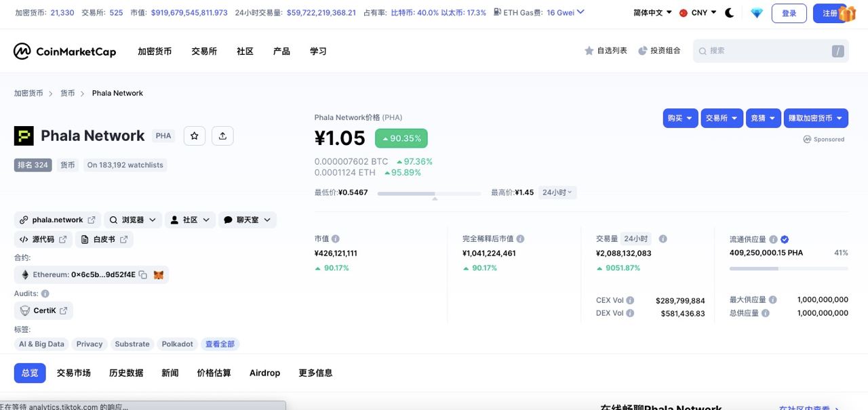The image size is (868, 410).
Task: Open the 新闻 tab
Action: click(170, 373)
